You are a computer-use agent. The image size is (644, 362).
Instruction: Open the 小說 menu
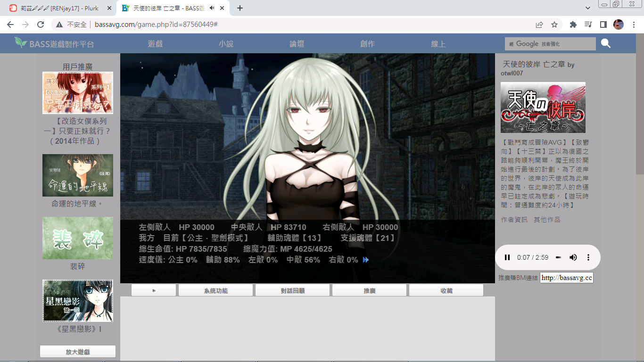click(x=226, y=44)
